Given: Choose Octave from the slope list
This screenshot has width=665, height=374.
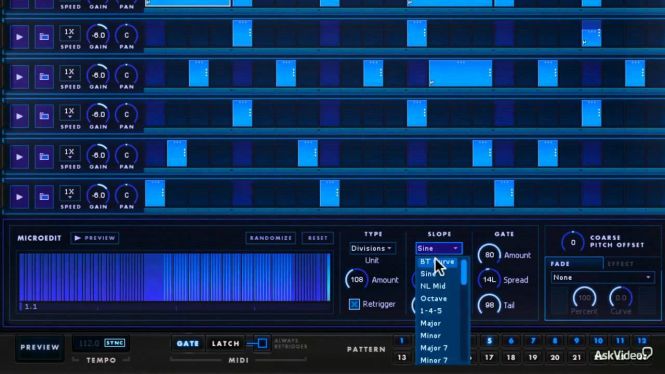Looking at the screenshot, I should pyautogui.click(x=433, y=299).
